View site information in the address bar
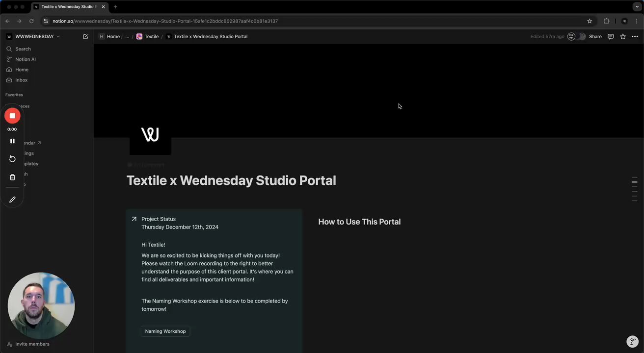The width and height of the screenshot is (644, 353). tap(46, 21)
